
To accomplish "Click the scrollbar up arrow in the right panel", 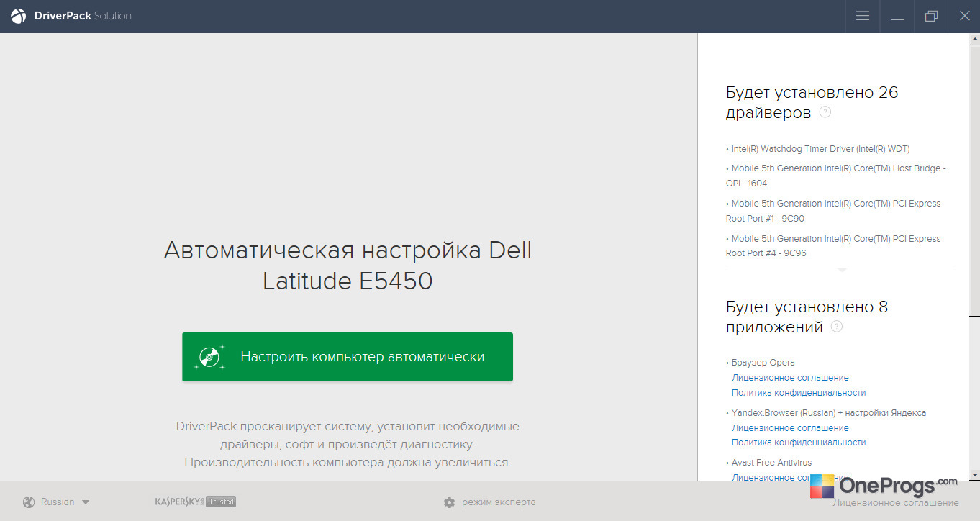I will click(x=975, y=38).
